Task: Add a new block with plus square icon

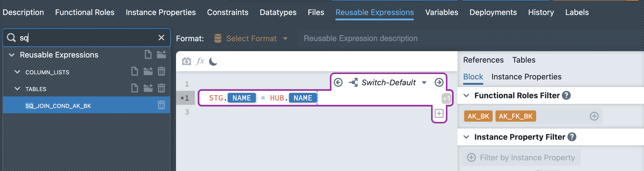Action: (439, 113)
